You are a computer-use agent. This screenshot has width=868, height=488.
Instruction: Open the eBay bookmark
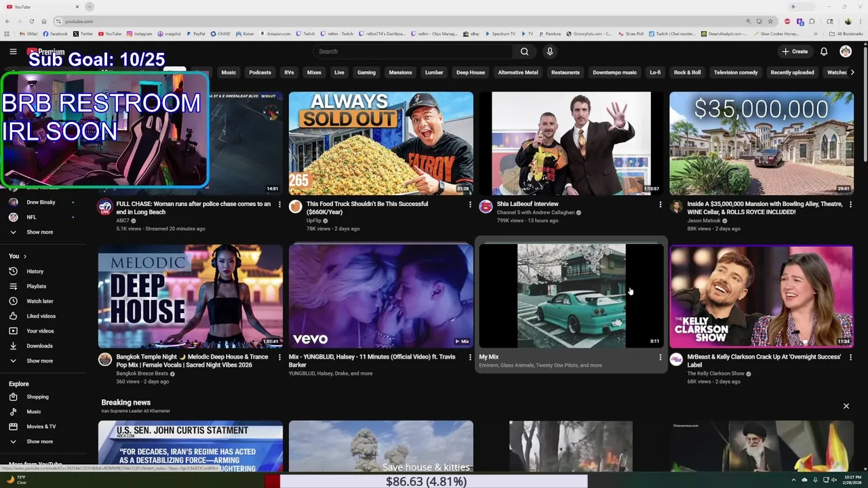471,33
